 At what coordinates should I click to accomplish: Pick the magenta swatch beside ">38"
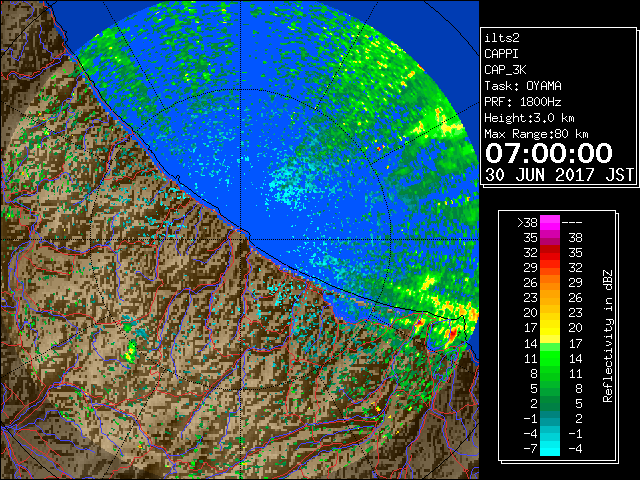[x=550, y=223]
